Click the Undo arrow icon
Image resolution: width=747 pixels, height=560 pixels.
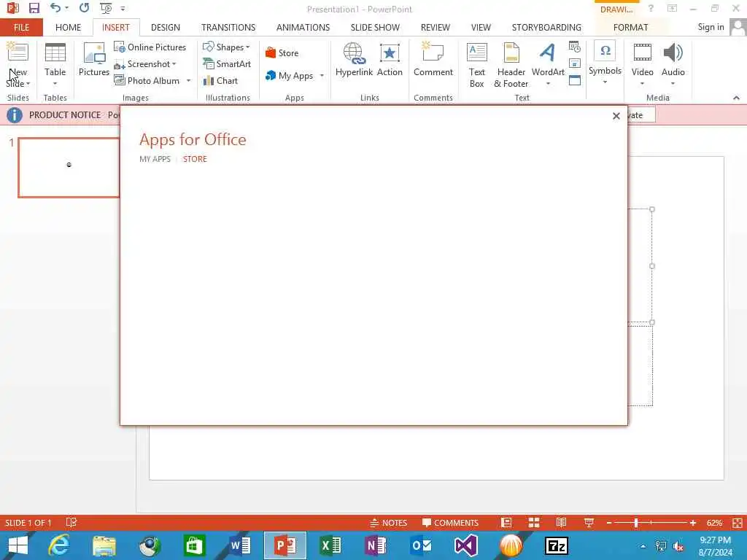pos(55,8)
